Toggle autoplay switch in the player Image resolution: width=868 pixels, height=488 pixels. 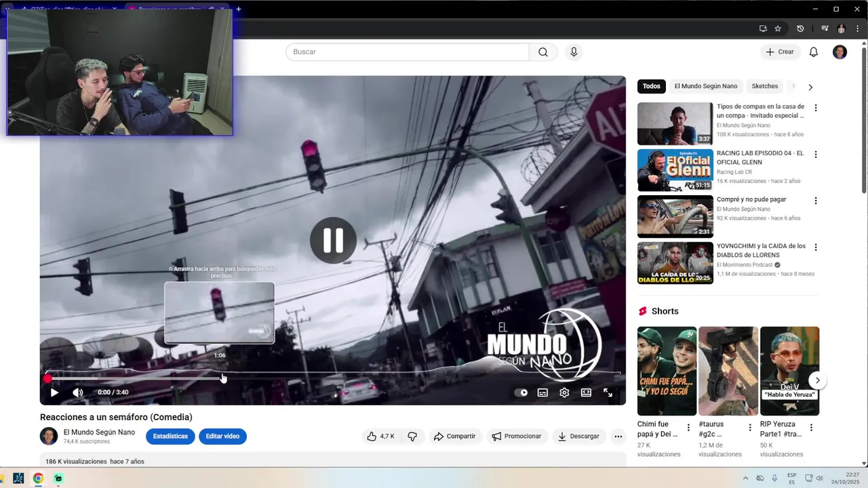[521, 392]
